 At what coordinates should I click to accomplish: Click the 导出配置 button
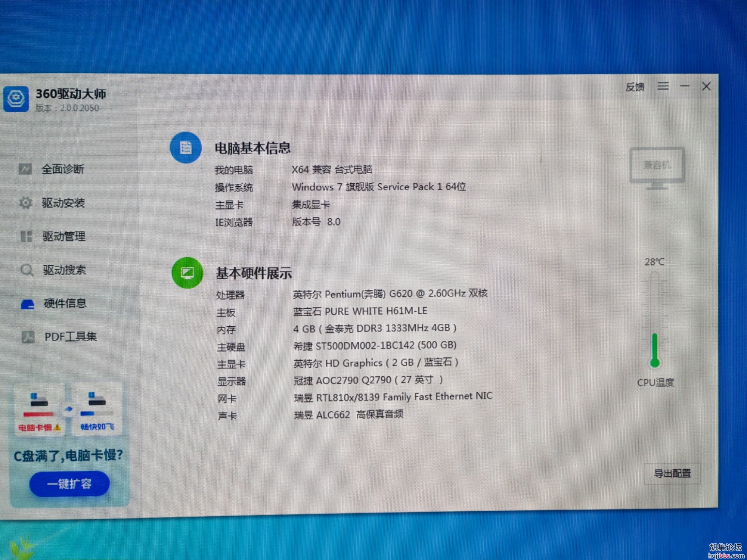point(672,473)
